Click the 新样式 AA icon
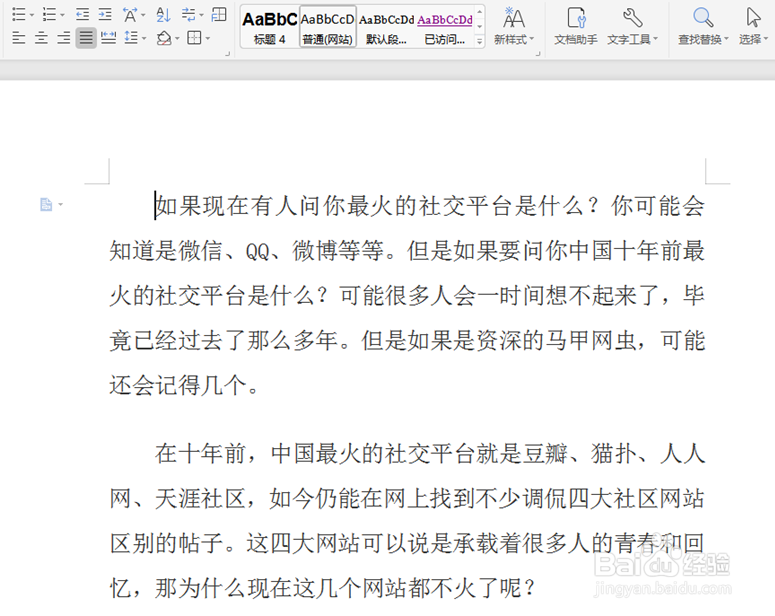This screenshot has height=616, width=775. (514, 19)
